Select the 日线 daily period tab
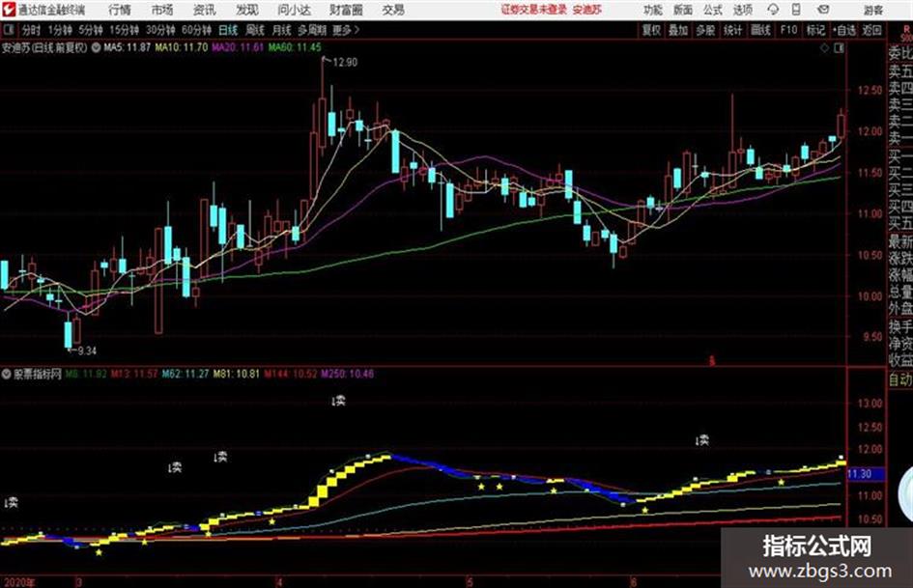The width and height of the screenshot is (913, 588). coord(228,30)
